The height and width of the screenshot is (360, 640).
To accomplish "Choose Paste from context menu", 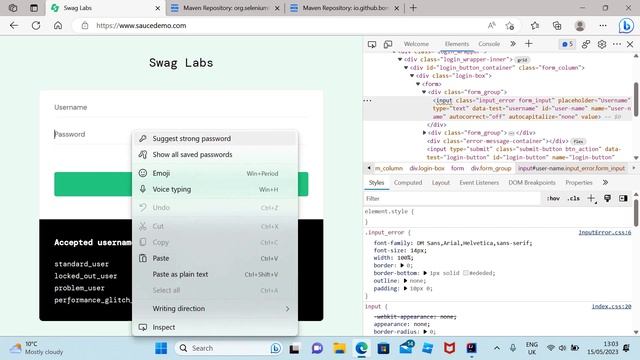I will (215, 258).
